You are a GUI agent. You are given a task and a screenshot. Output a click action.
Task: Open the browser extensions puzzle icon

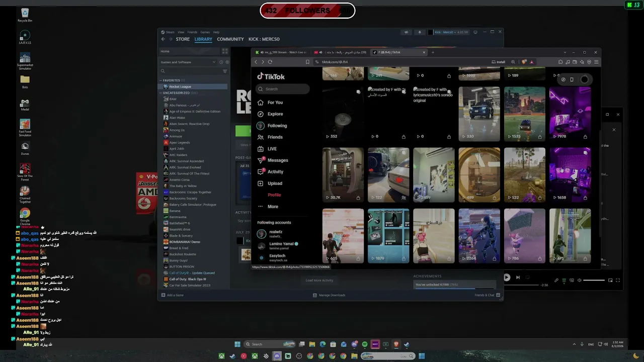[x=560, y=62]
